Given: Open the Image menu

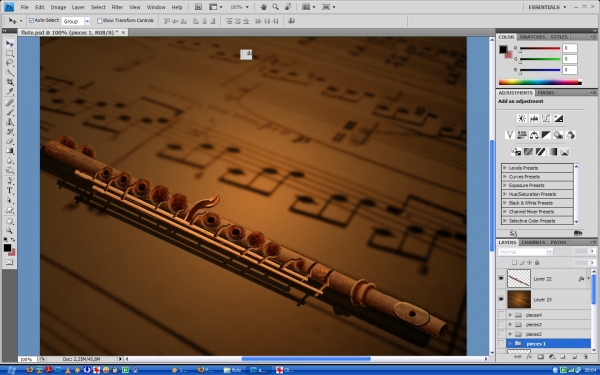Looking at the screenshot, I should pyautogui.click(x=58, y=7).
